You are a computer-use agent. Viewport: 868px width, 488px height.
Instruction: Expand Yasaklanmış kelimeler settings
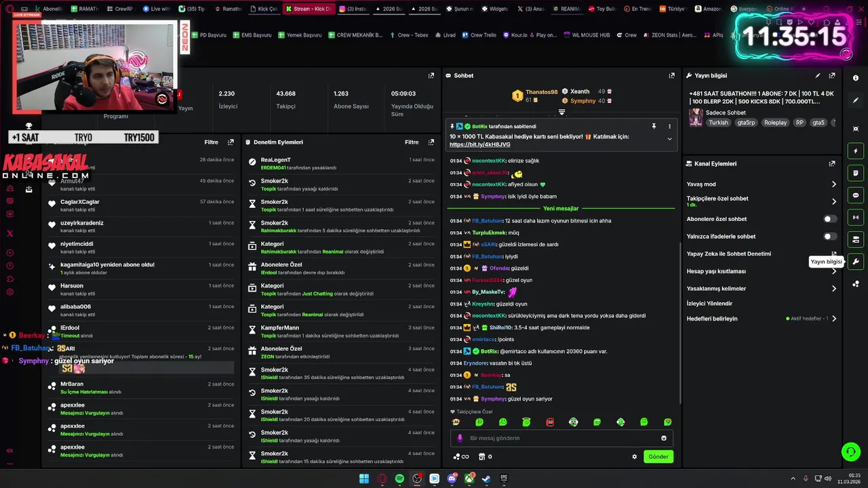(x=834, y=289)
